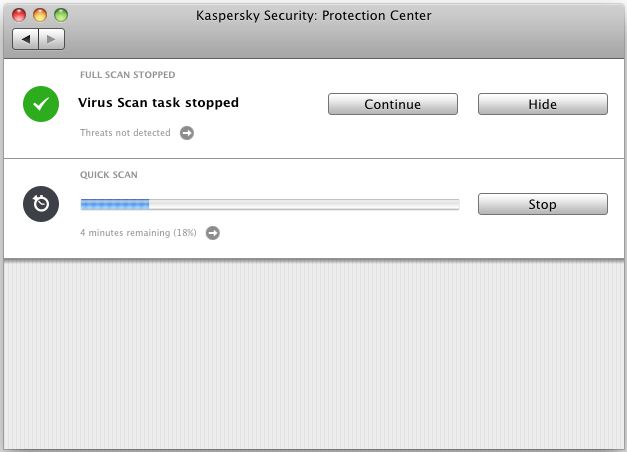Open details arrow beside 4 minutes remaining

tap(212, 233)
